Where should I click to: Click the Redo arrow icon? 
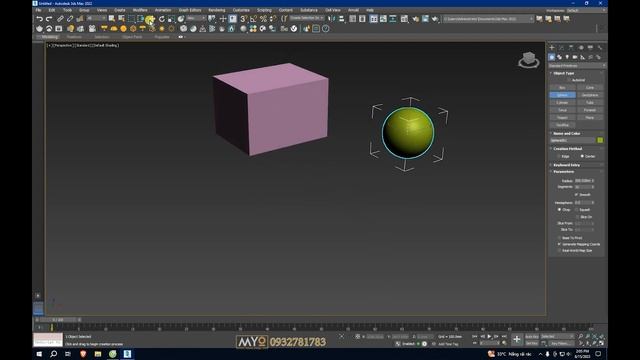[x=49, y=19]
